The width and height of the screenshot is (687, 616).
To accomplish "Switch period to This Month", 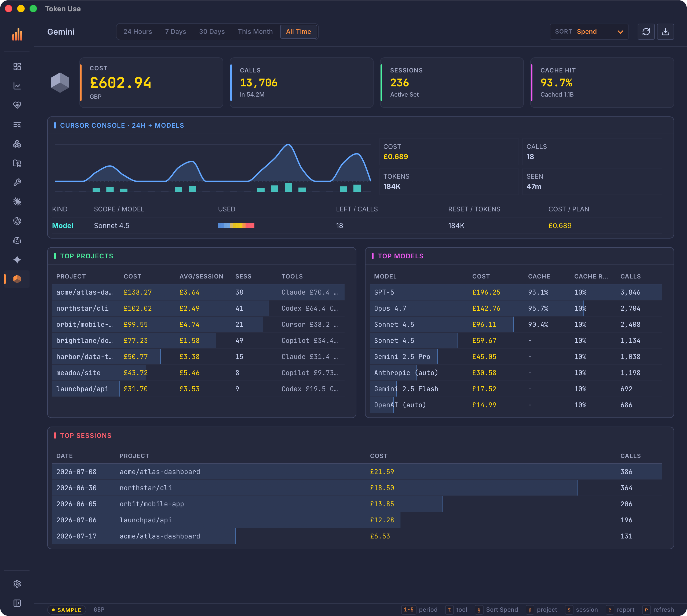I will [x=255, y=31].
